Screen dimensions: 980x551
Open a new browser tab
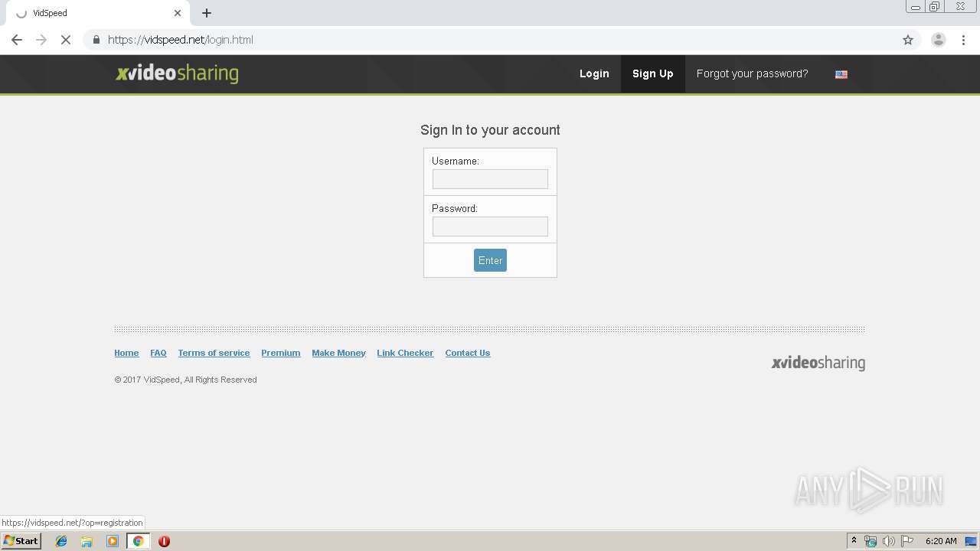pos(207,13)
